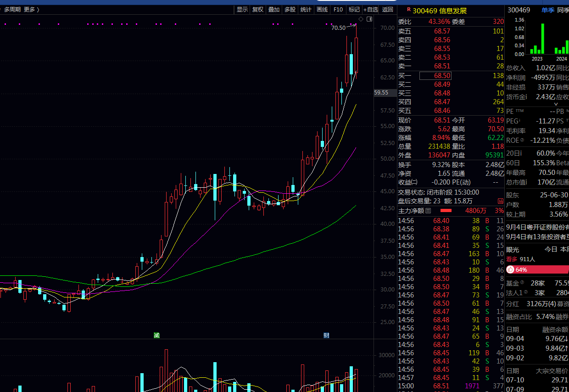This screenshot has width=569, height=392.
Task: Open F10 company information
Action: coord(338,10)
